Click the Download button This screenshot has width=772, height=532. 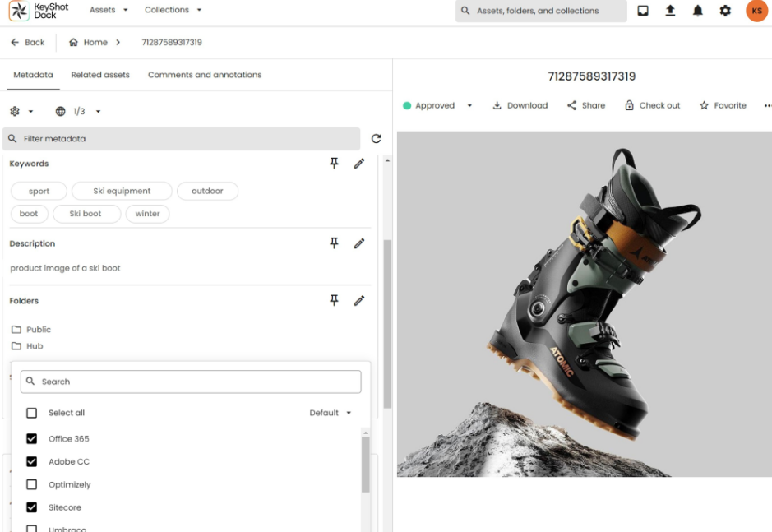point(520,105)
